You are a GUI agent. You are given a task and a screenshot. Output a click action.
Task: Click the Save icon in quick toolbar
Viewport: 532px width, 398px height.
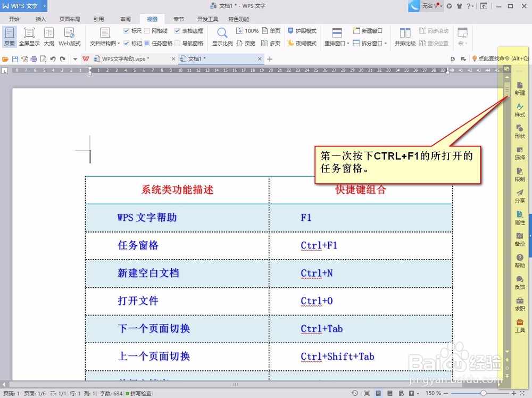[15, 59]
